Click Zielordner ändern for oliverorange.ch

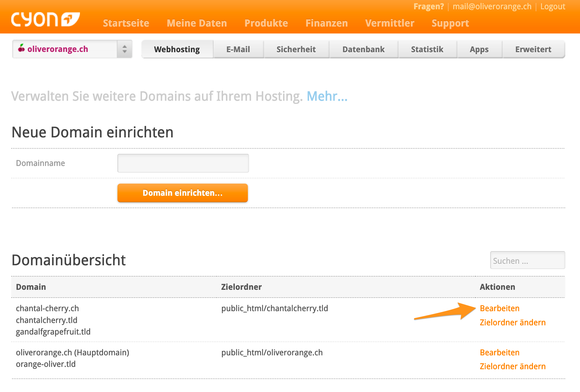pos(513,366)
